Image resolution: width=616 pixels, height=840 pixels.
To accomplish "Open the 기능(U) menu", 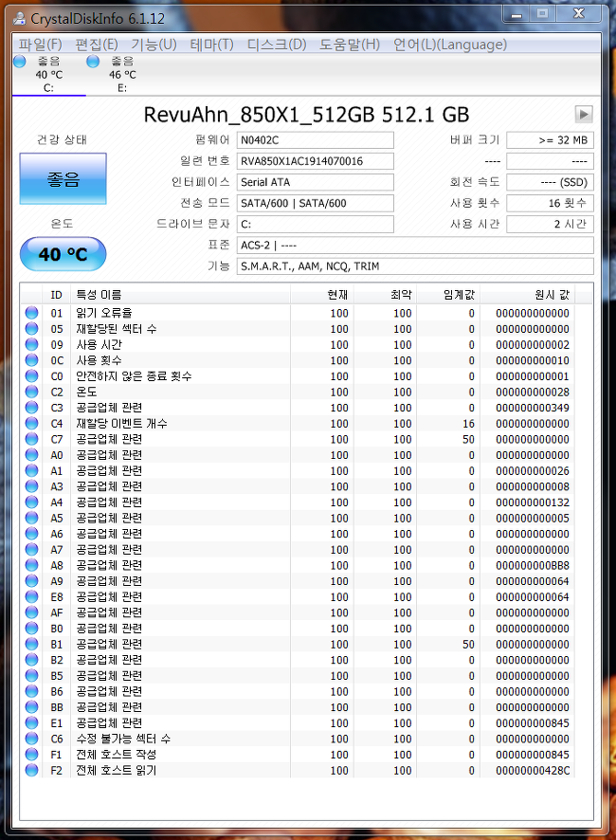I will click(154, 45).
